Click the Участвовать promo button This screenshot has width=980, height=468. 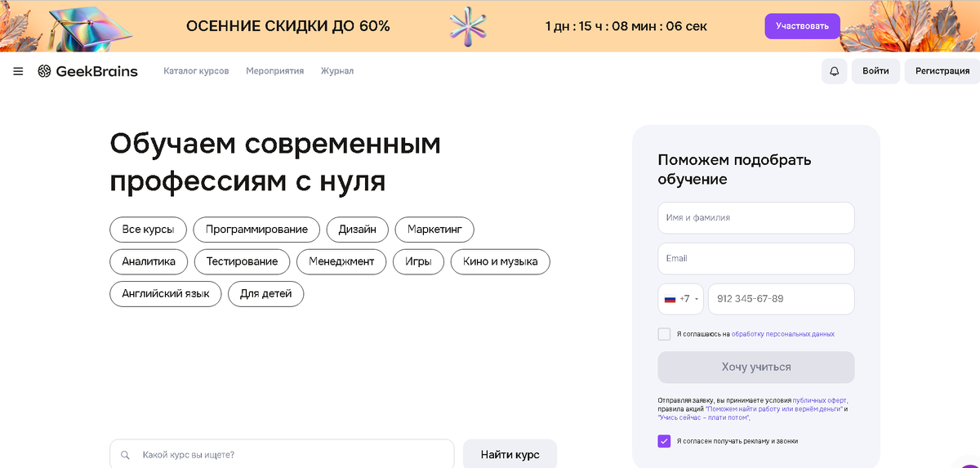pyautogui.click(x=802, y=26)
